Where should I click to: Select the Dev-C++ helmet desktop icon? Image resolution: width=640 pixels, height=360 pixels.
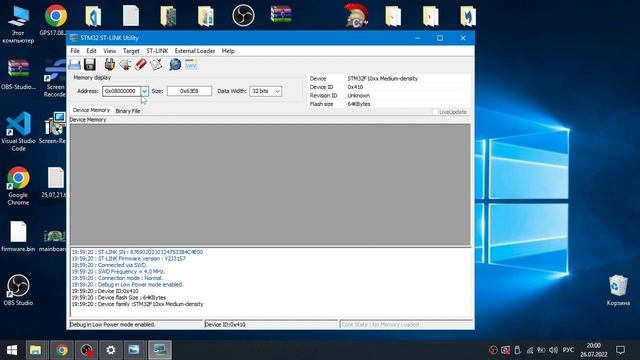coord(356,16)
